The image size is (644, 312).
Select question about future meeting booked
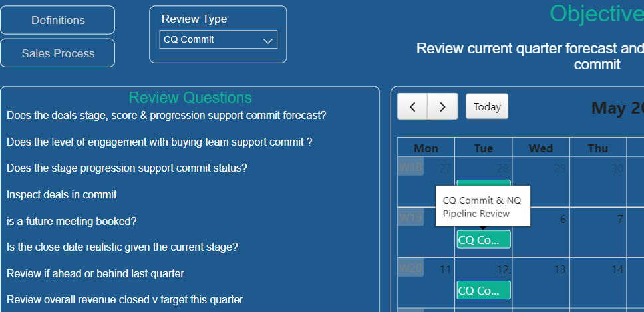coord(71,222)
